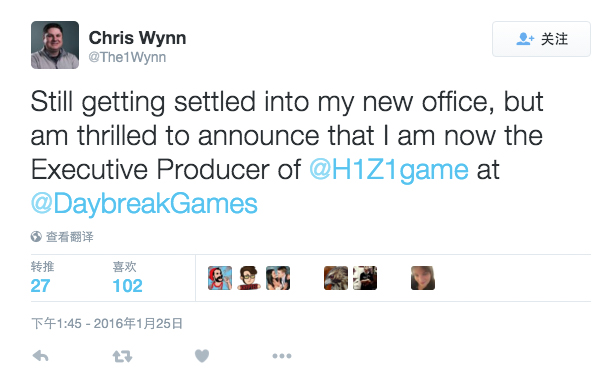
Task: Open the eagle photo liker avatar
Action: pos(336,278)
